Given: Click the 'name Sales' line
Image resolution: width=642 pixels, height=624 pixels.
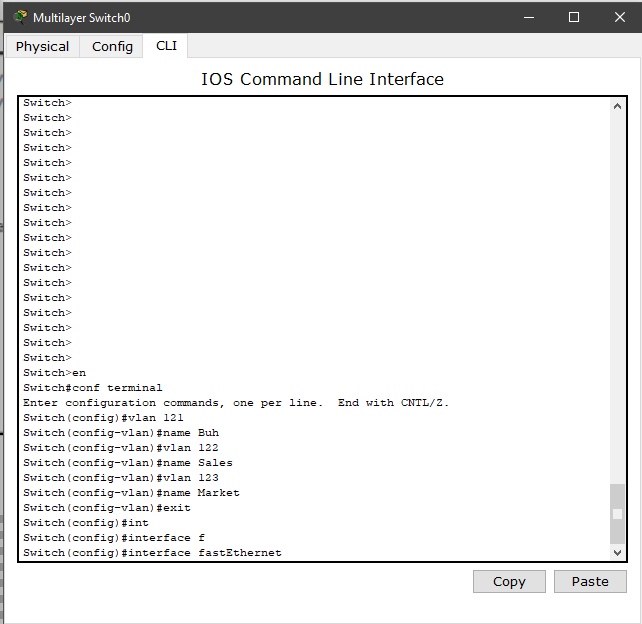Looking at the screenshot, I should click(128, 463).
